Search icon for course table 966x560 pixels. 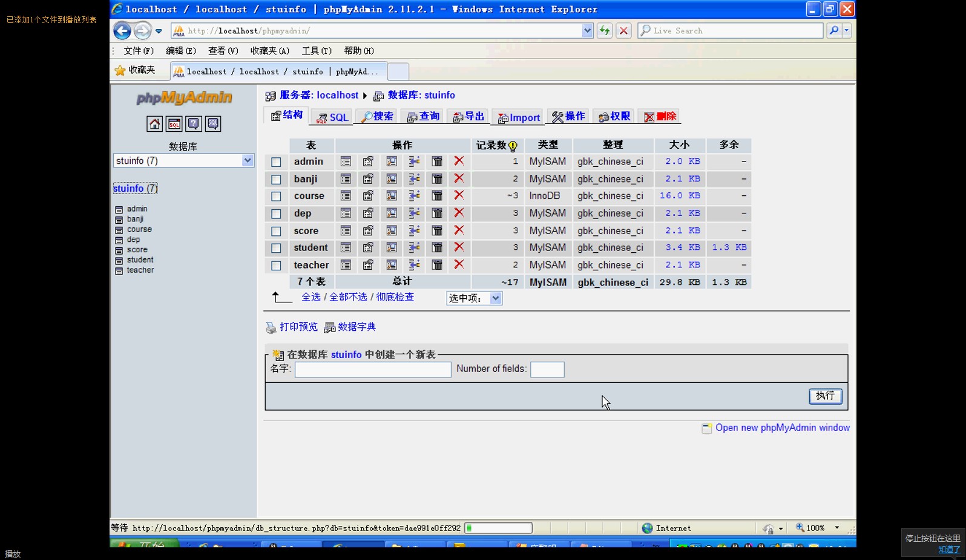[392, 196]
